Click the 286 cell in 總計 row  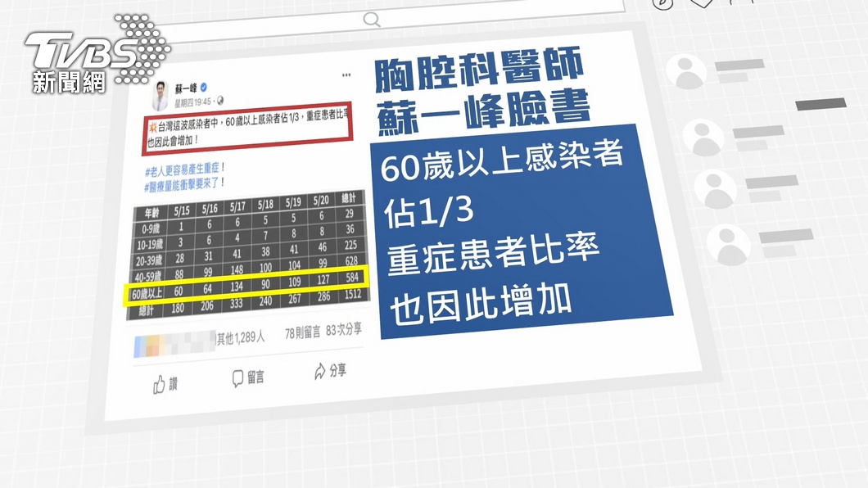323,296
